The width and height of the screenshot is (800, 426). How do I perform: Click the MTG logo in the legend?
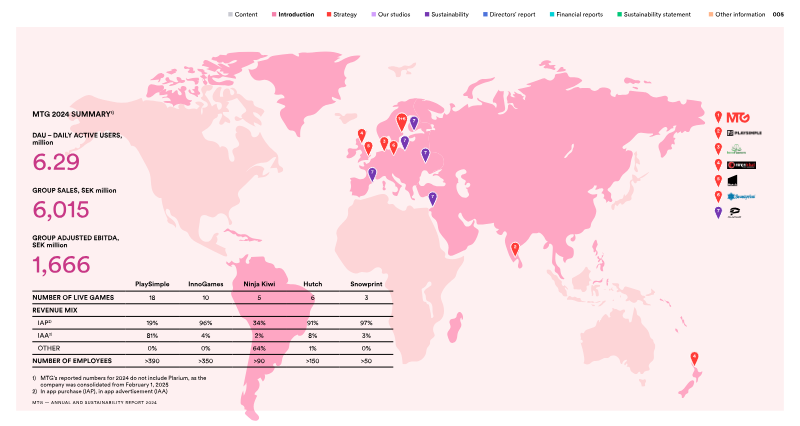click(738, 117)
